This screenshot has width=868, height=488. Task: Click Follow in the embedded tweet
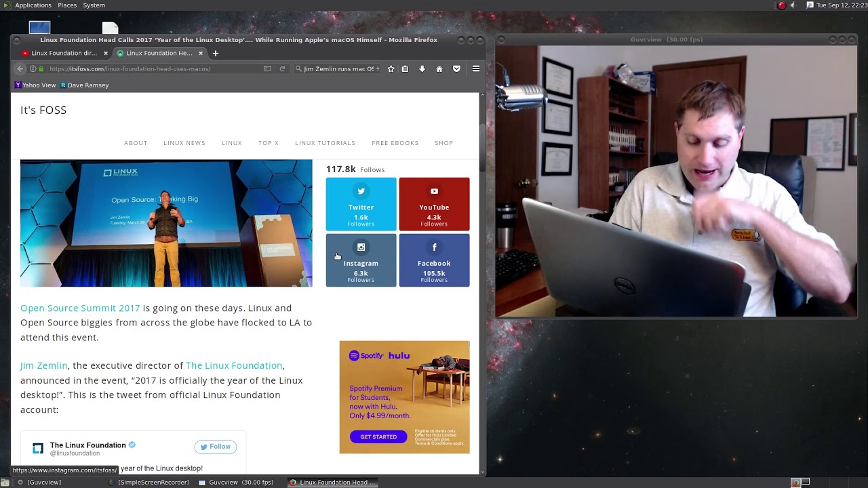(216, 447)
